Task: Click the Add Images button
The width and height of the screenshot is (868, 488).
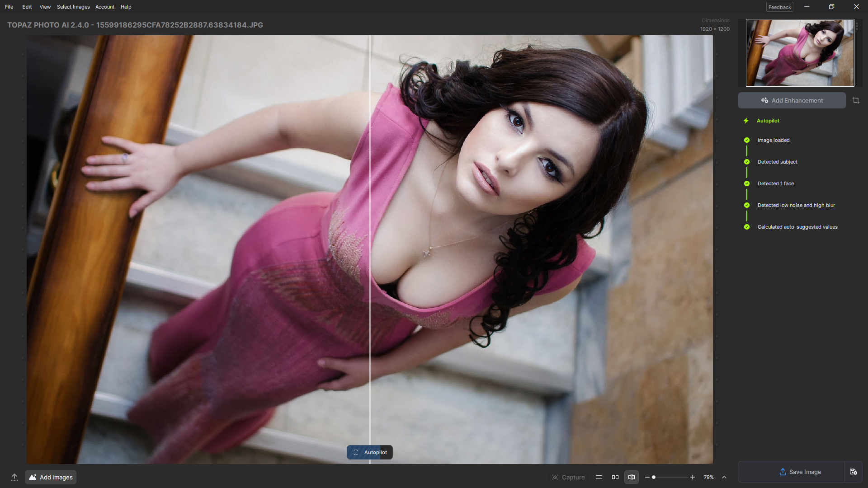Action: (51, 477)
